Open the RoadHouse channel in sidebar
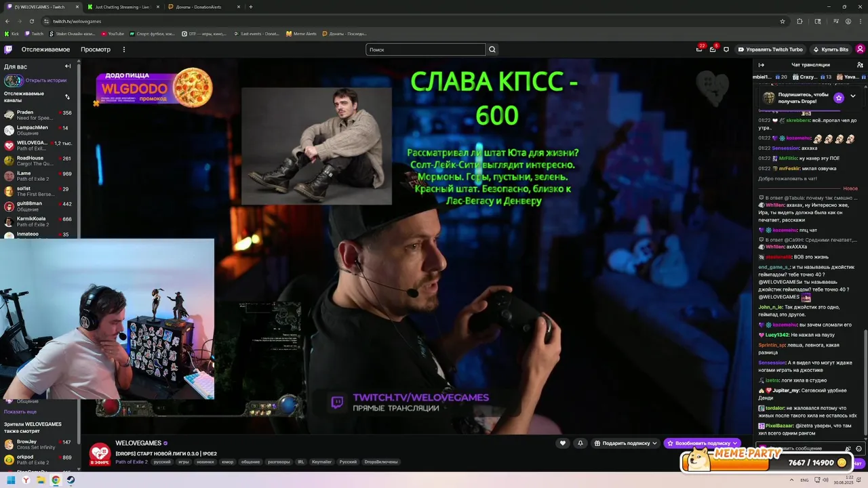Viewport: 868px width, 488px height. [38, 161]
